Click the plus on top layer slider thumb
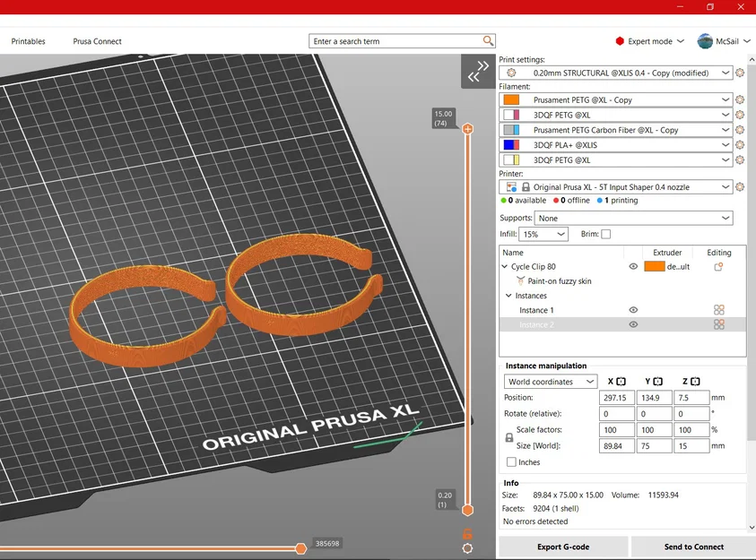The image size is (756, 560). coord(467,129)
